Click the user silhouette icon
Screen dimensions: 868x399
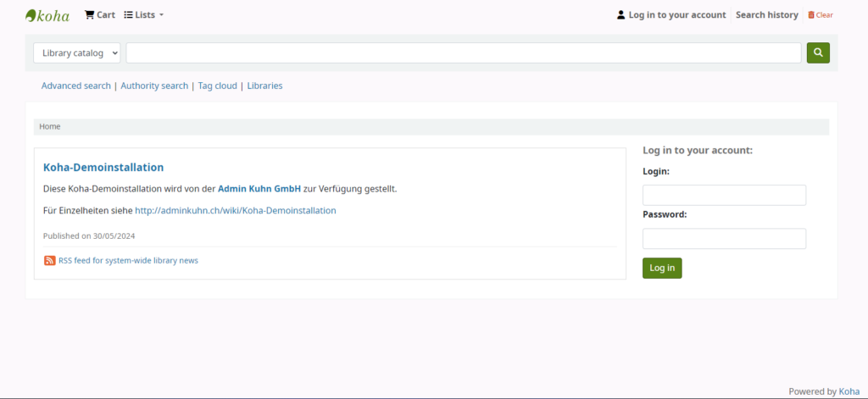point(621,15)
